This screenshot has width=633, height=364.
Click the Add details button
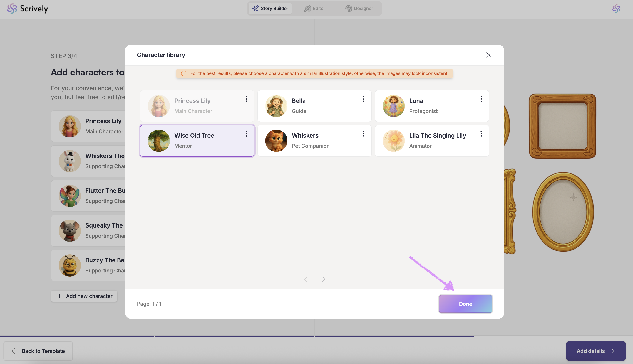click(595, 351)
